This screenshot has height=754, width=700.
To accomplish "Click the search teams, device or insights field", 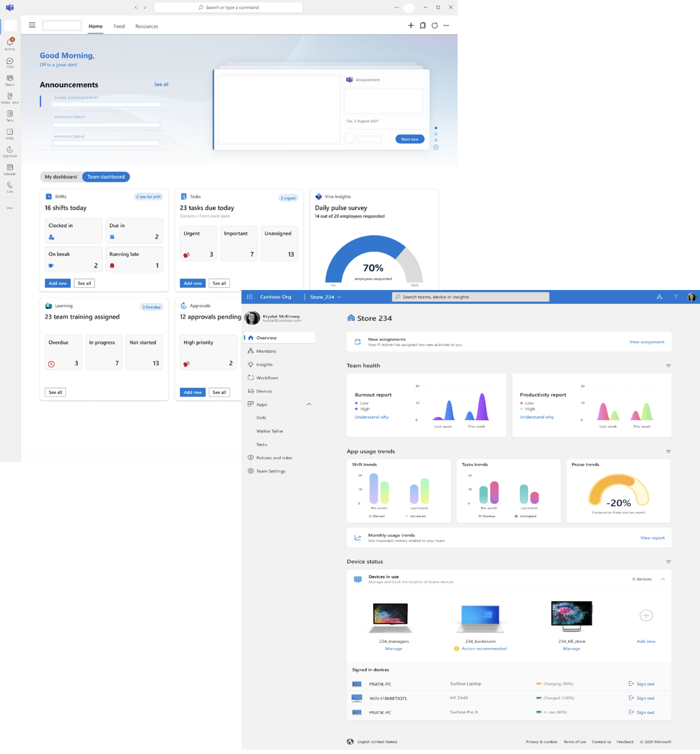I will 470,296.
